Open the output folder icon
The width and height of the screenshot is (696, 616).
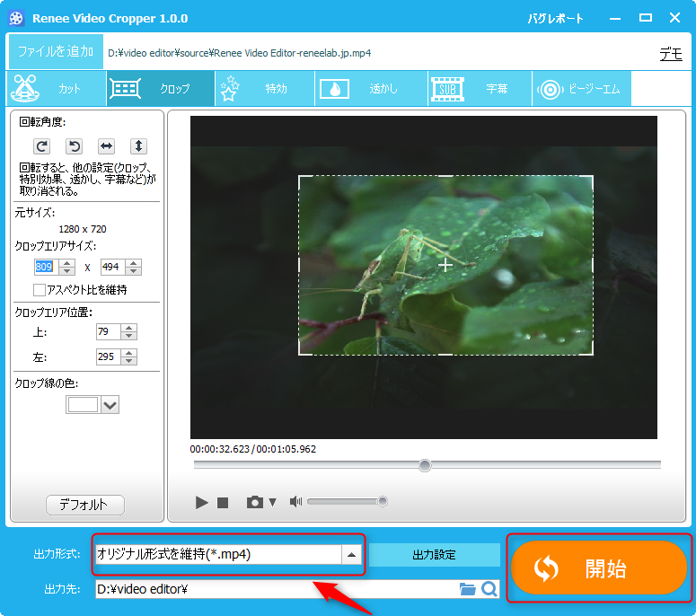tap(467, 589)
